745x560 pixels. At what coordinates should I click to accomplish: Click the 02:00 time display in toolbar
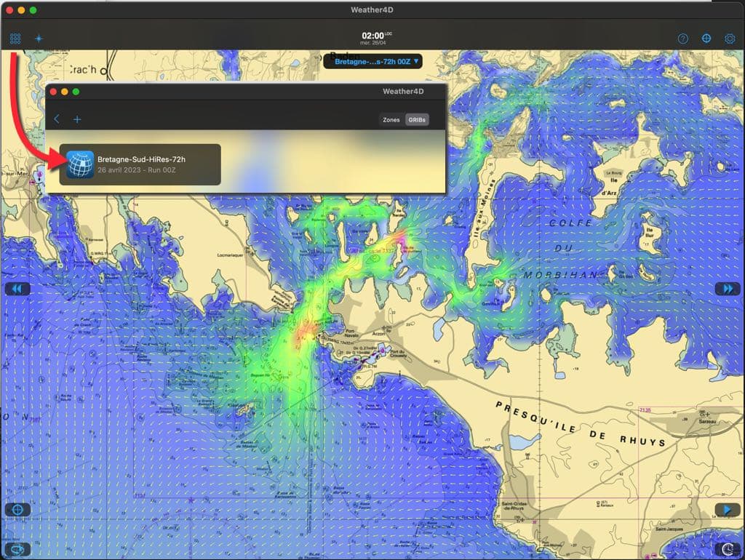pyautogui.click(x=373, y=36)
